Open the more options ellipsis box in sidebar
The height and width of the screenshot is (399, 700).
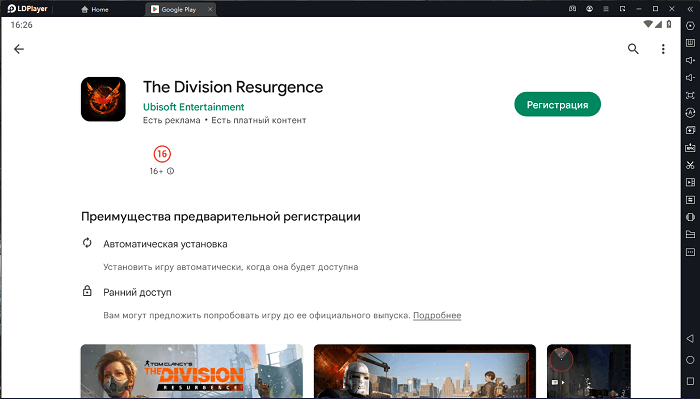pyautogui.click(x=690, y=252)
